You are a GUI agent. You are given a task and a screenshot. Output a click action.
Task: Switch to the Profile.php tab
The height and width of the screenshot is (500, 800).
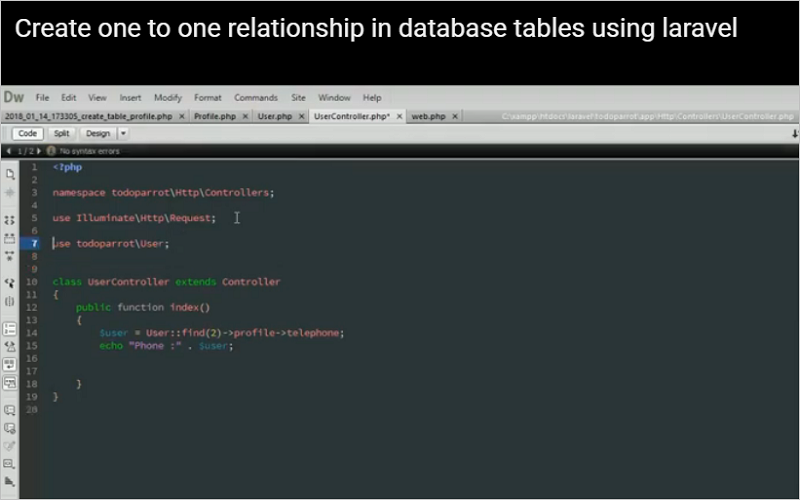(215, 116)
